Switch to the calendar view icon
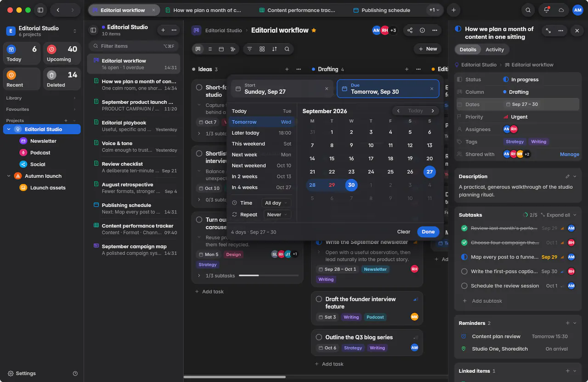Image resolution: width=588 pixels, height=382 pixels. pos(221,49)
